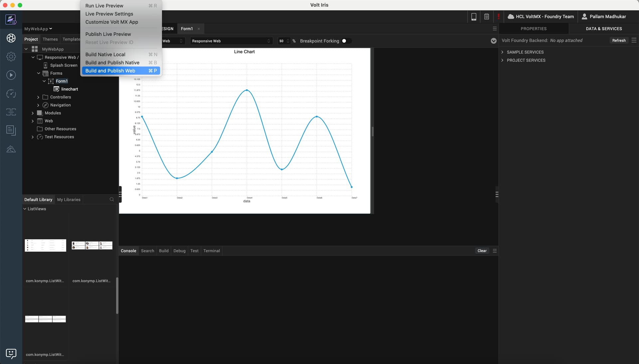The width and height of the screenshot is (639, 364).
Task: Open the mountain-shaped sidebar icon
Action: coord(11,149)
